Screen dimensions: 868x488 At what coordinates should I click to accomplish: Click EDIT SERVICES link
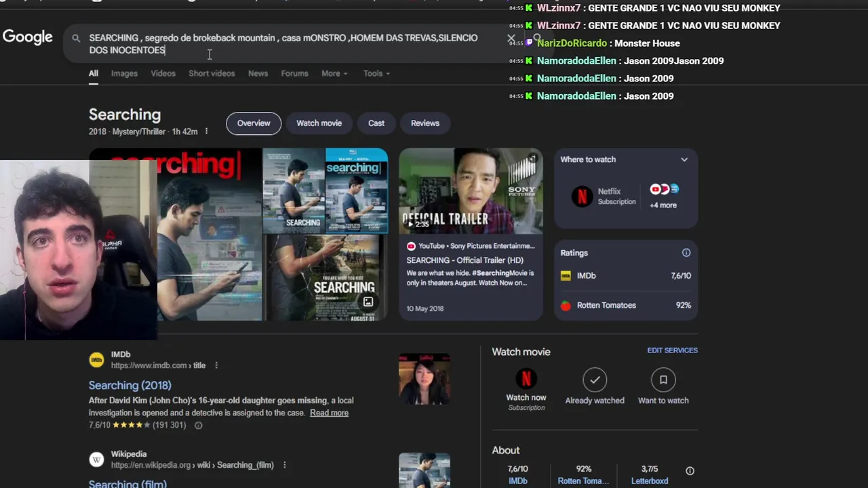coord(672,350)
